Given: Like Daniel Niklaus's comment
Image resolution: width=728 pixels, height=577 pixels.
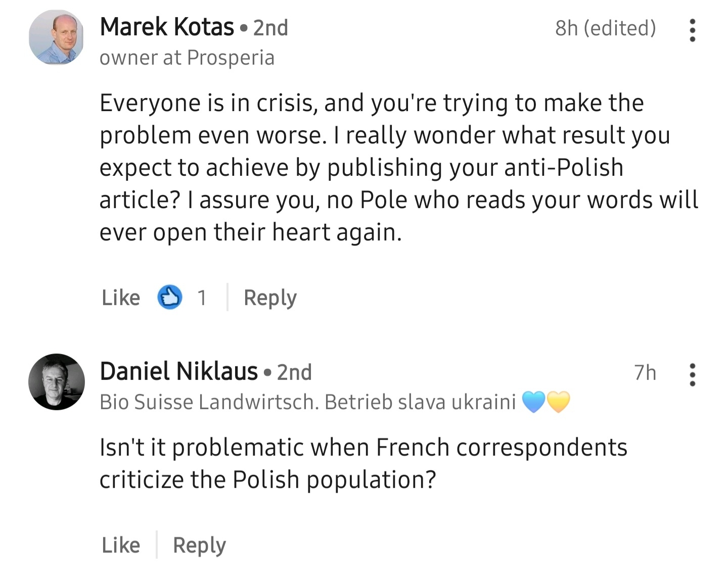Looking at the screenshot, I should [x=121, y=545].
